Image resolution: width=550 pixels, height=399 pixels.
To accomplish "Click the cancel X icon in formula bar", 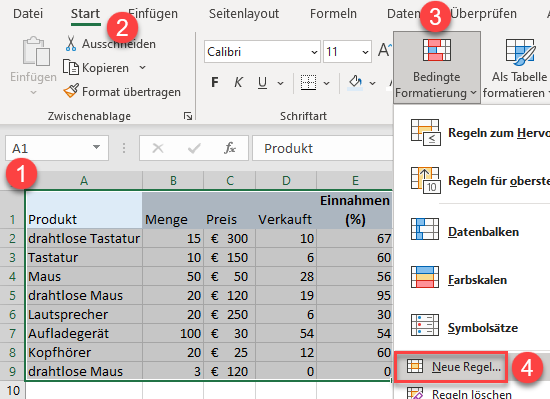I will 158,148.
